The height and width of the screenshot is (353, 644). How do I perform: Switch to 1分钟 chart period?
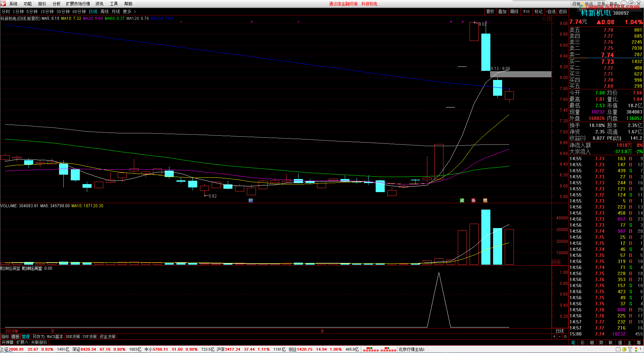pyautogui.click(x=18, y=11)
